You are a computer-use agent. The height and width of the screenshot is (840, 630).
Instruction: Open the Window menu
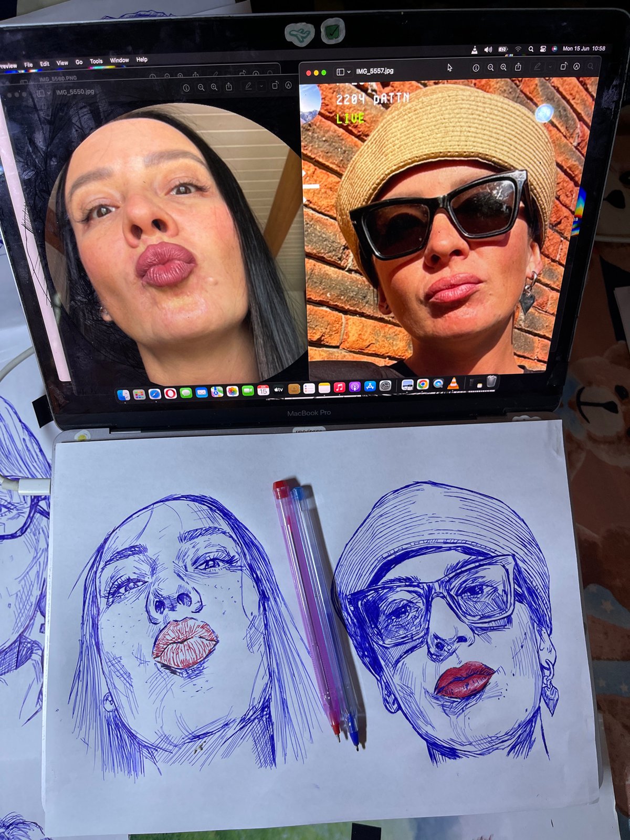pyautogui.click(x=119, y=60)
